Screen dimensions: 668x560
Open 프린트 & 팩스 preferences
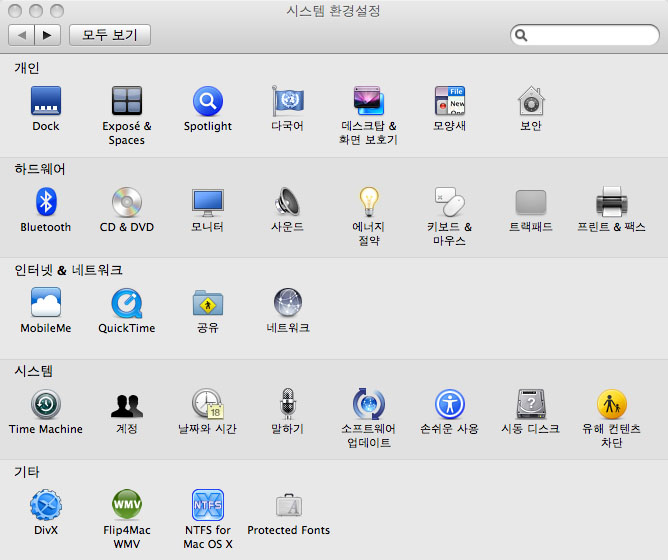pos(611,202)
